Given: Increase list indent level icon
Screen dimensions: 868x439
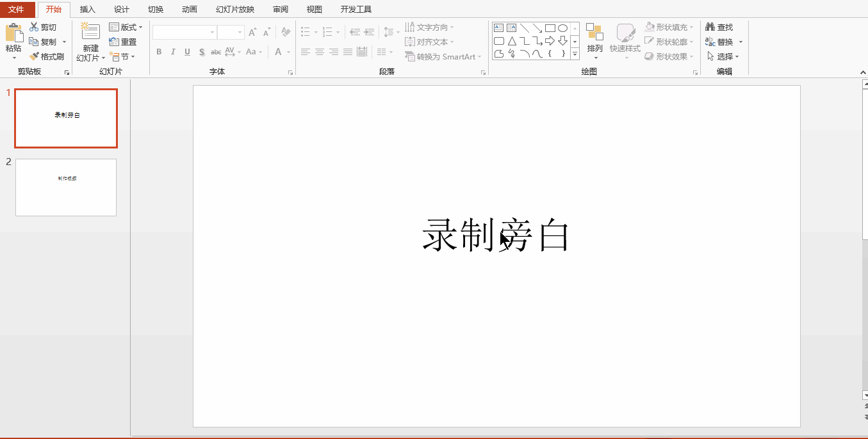Looking at the screenshot, I should click(x=369, y=32).
